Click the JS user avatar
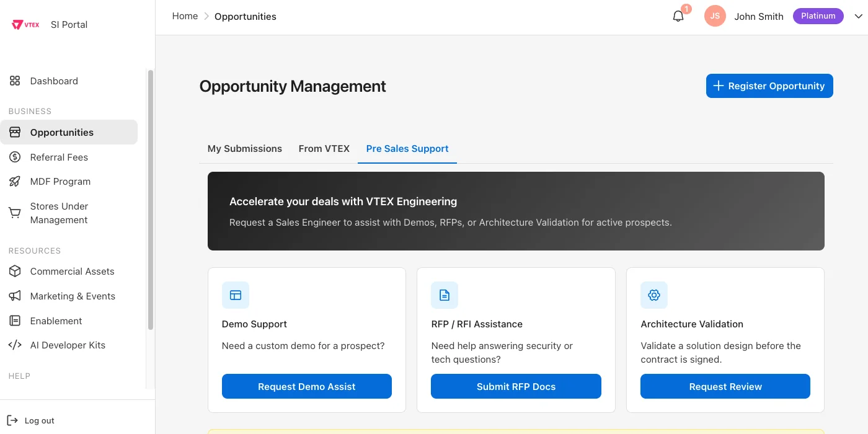 pyautogui.click(x=715, y=16)
